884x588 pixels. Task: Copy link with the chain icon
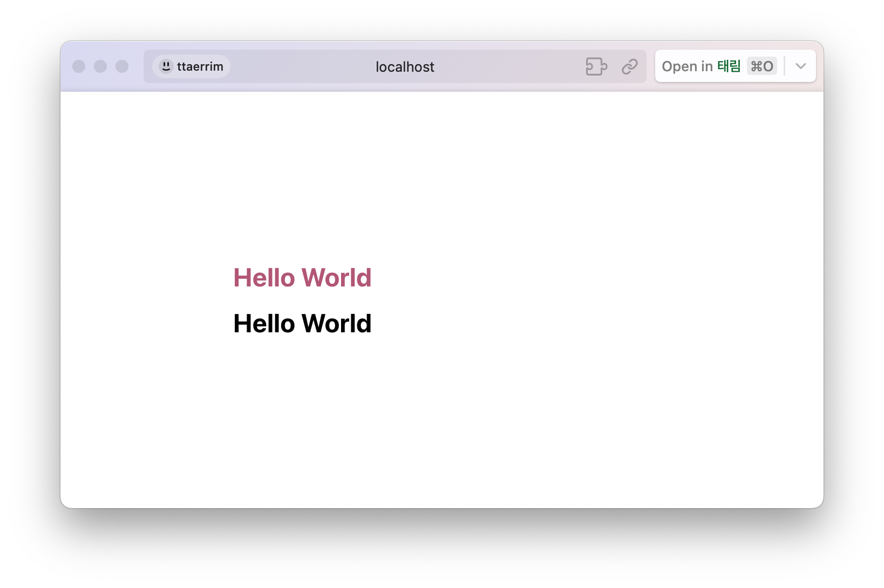(629, 67)
